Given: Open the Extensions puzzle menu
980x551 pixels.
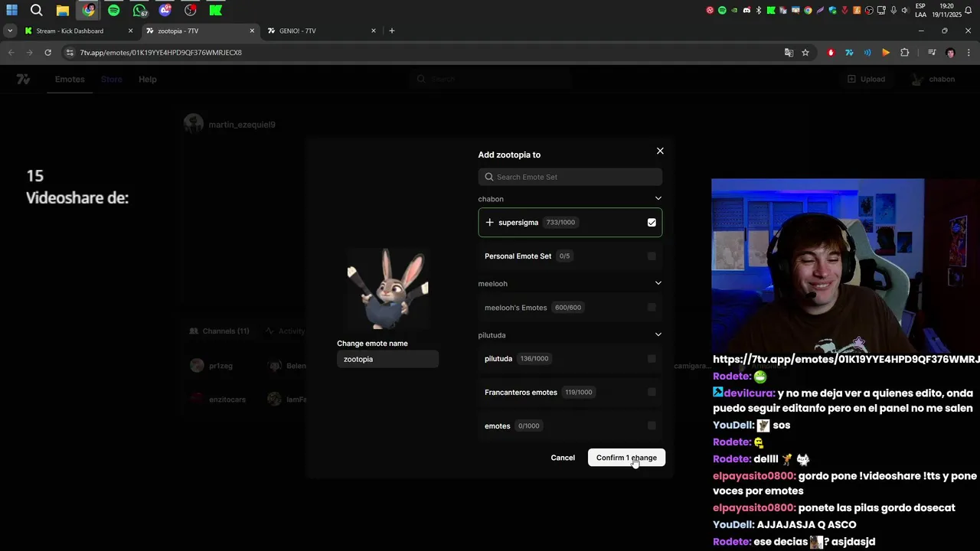Looking at the screenshot, I should (904, 53).
